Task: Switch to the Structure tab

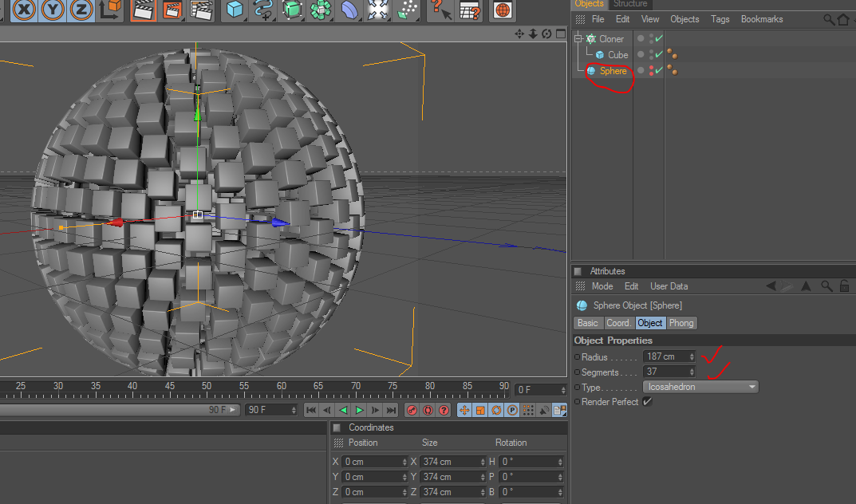Action: (629, 4)
